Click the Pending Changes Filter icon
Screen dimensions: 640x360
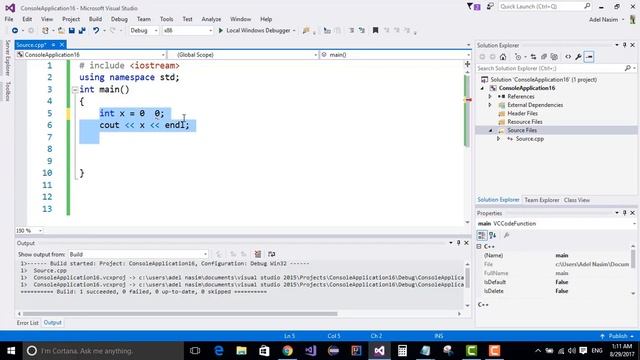tap(519, 57)
